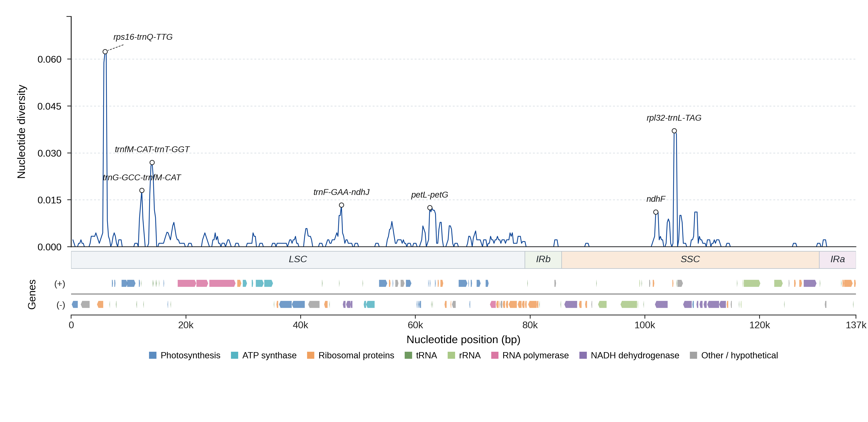Click the NADH dehydrogenase legend text
Viewport: 868px width, 422px height.
(x=635, y=356)
